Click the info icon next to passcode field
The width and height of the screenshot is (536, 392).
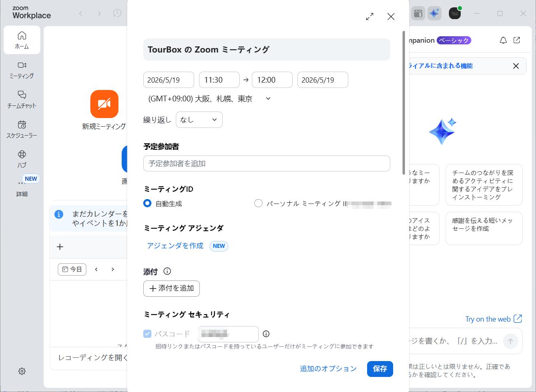[266, 334]
